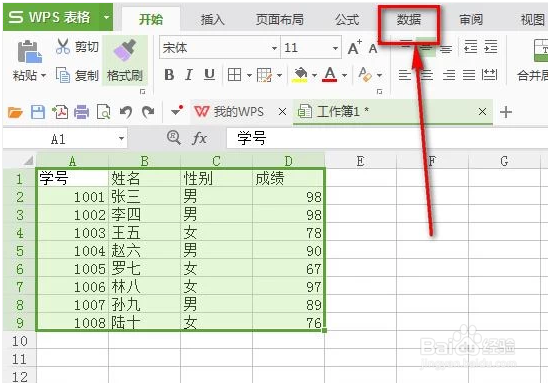548x383 pixels.
Task: Click the Paste (粘贴) clipboard icon
Action: tap(29, 52)
